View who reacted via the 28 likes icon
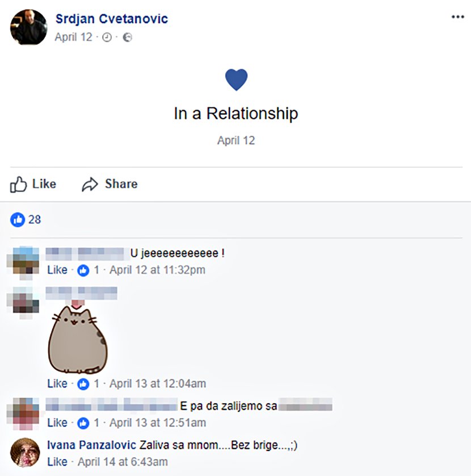471x476 pixels. click(x=18, y=219)
